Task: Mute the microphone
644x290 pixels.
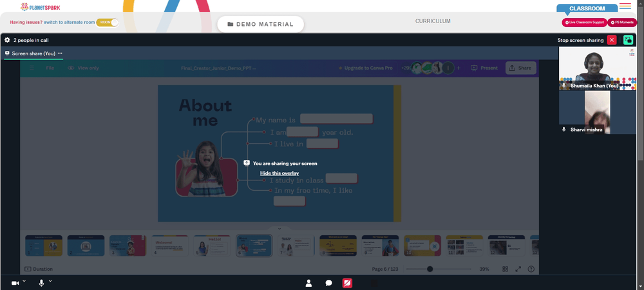Action: tap(41, 283)
